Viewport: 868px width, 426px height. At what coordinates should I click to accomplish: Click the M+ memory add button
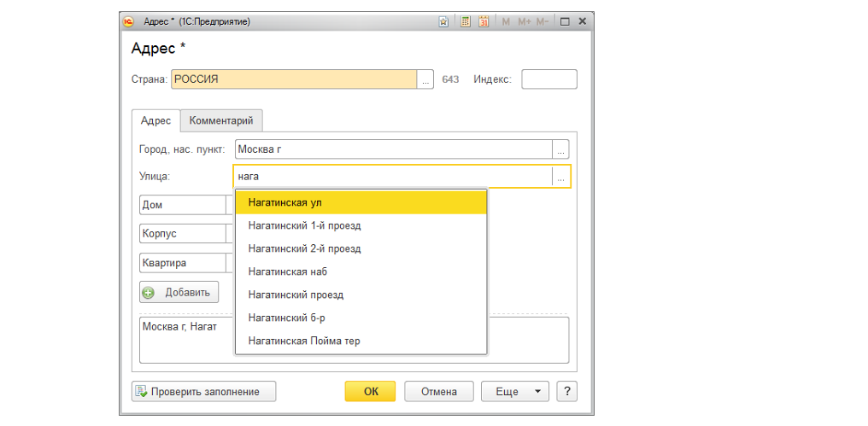524,22
